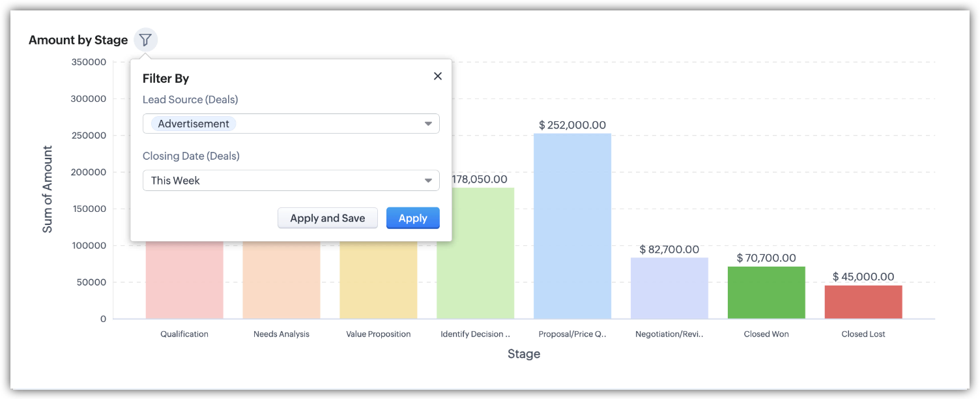The image size is (980, 399).
Task: Click the $ 45,000.00 data label
Action: click(863, 277)
